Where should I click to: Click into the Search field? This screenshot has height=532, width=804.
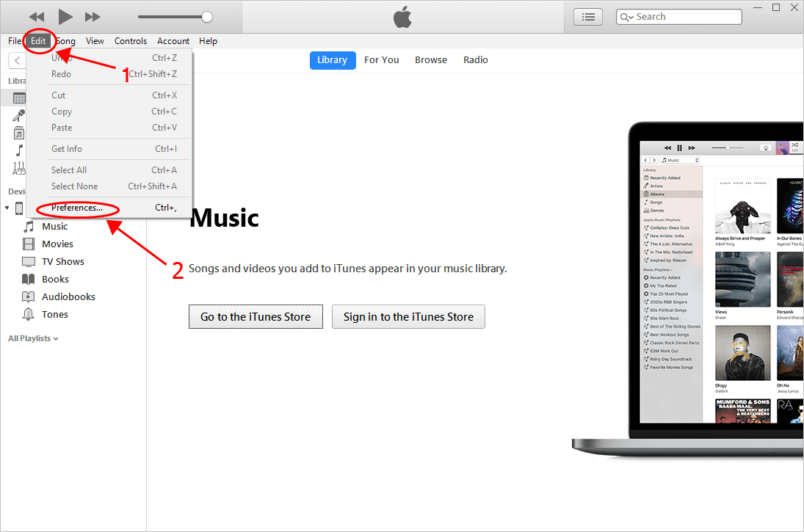[679, 17]
